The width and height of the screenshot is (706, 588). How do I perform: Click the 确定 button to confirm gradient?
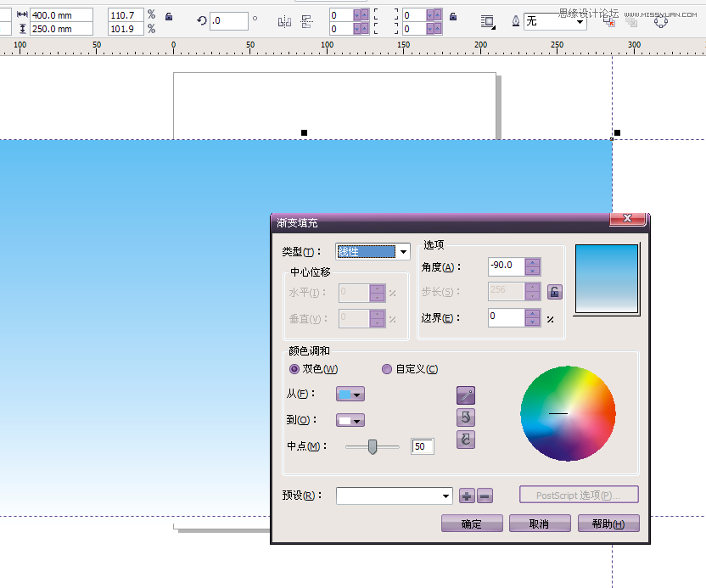(x=472, y=524)
